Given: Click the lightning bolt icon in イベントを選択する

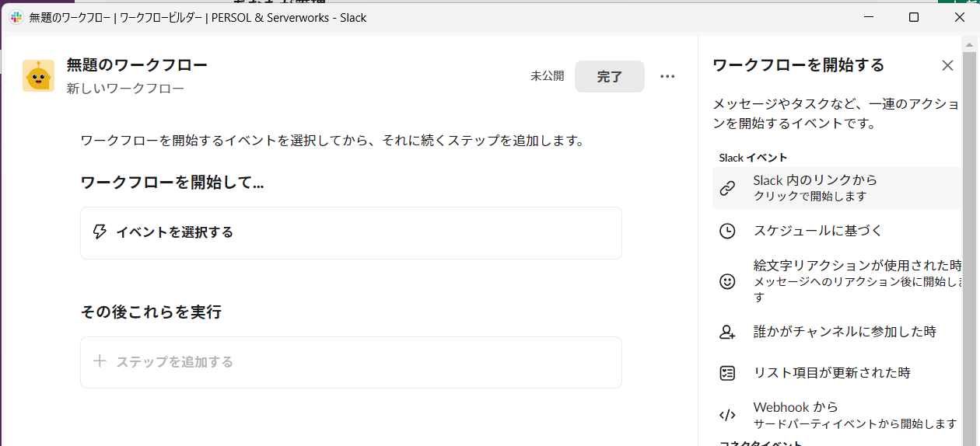Looking at the screenshot, I should (x=100, y=232).
